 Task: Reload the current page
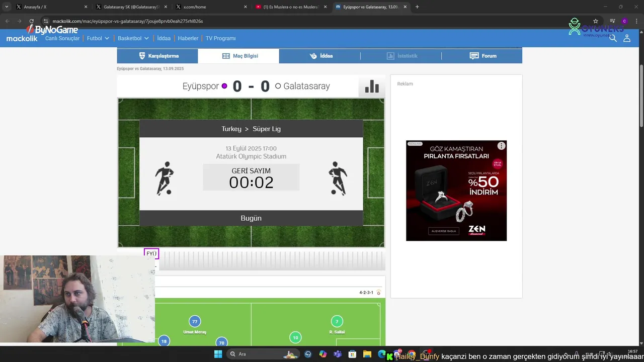tap(31, 21)
